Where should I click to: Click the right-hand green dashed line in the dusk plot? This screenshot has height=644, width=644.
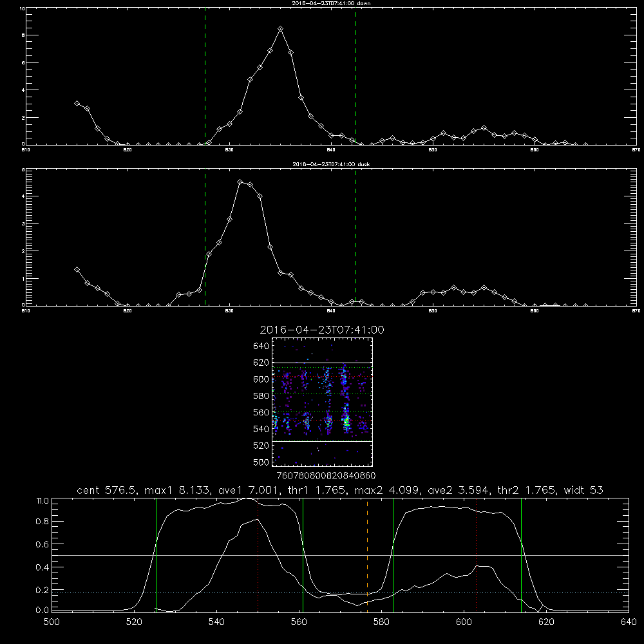pos(355,238)
